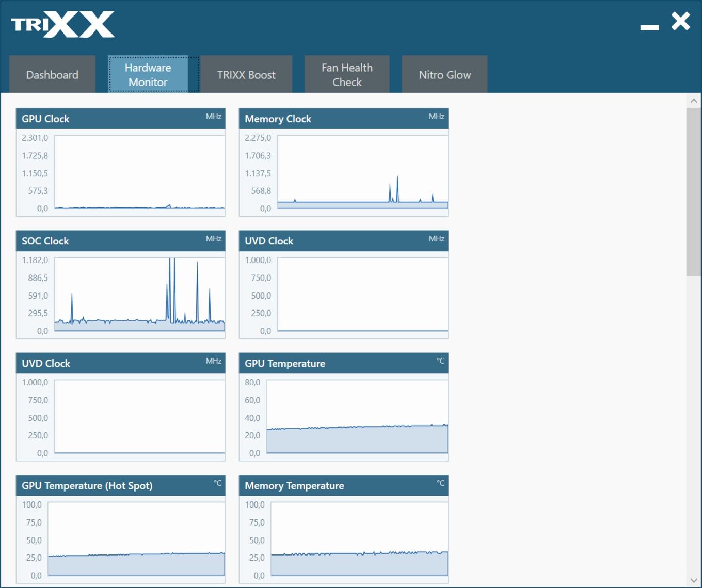Click the SOC Clock graph area
Viewport: 702px width, 588px height.
click(139, 294)
